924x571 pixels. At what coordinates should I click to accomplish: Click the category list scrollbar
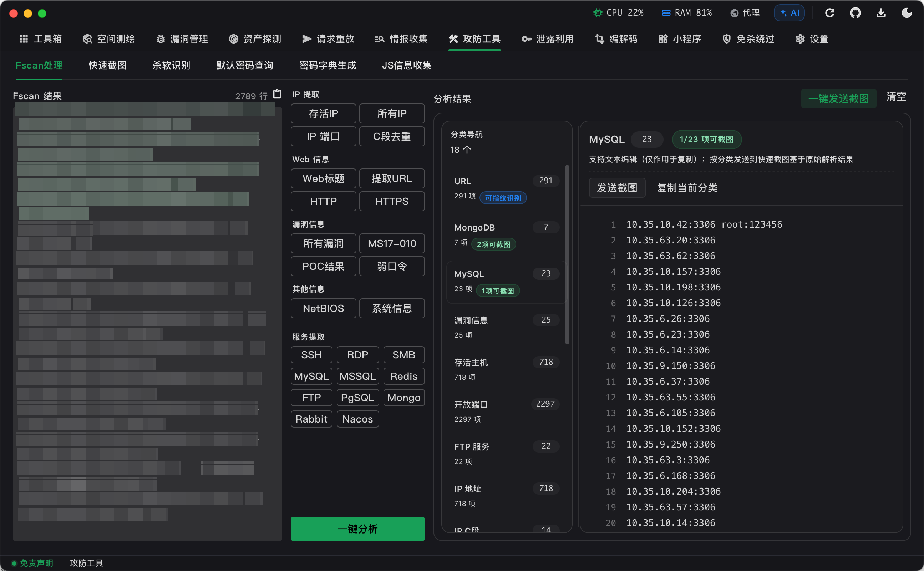(567, 254)
